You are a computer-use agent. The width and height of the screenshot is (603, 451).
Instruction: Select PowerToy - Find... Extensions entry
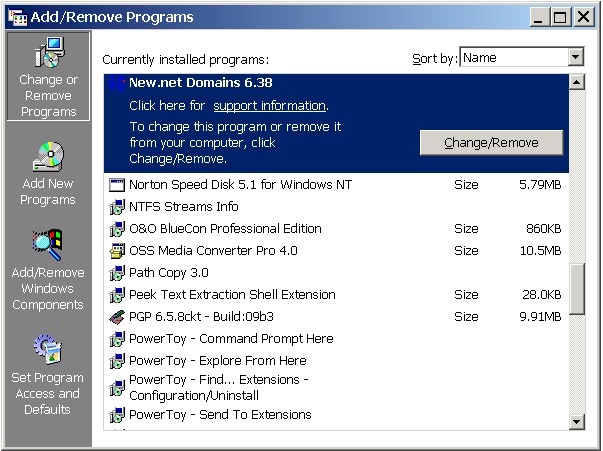(336, 388)
